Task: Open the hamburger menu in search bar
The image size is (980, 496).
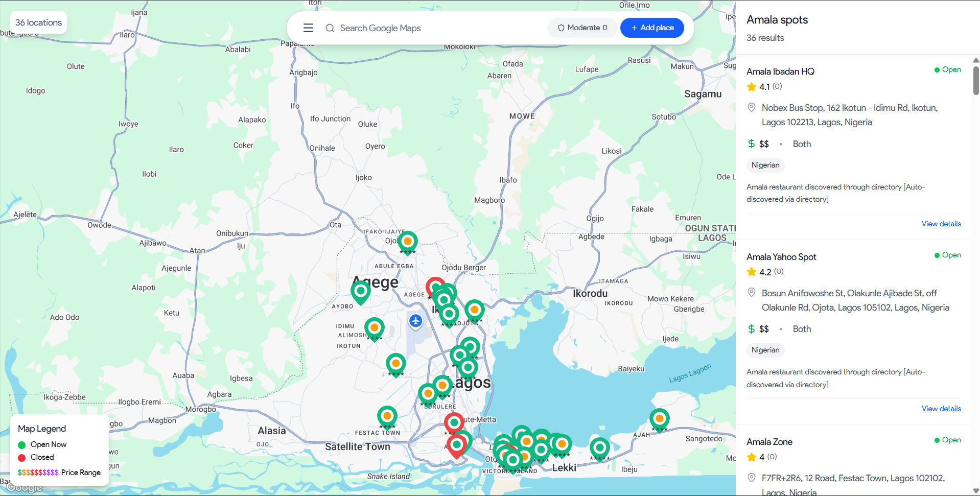Action: point(308,28)
